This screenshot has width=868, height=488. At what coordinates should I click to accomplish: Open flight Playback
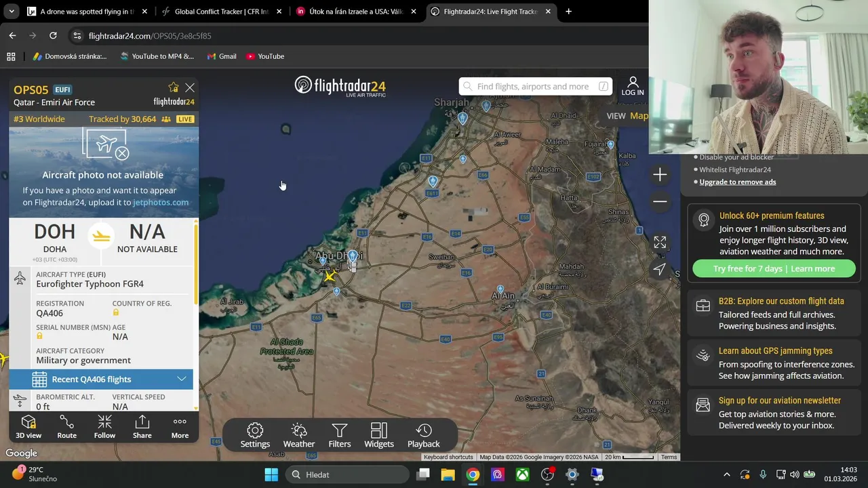(x=424, y=436)
